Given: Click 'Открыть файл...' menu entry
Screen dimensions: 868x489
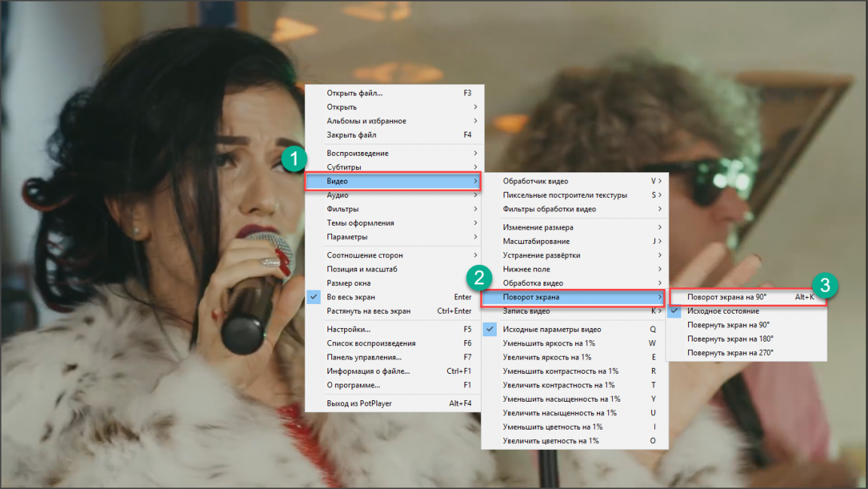Looking at the screenshot, I should (x=394, y=93).
